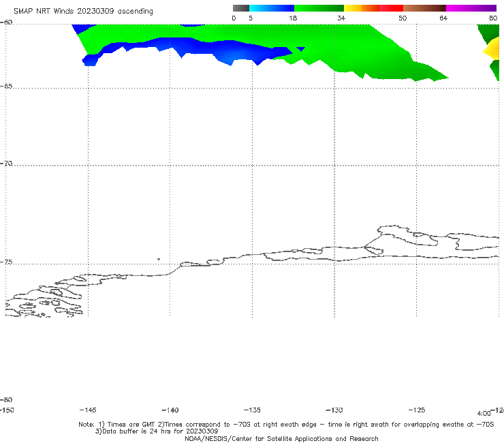Click the latitude label '-70'
Image resolution: width=504 pixels, height=443 pixels.
click(6, 164)
